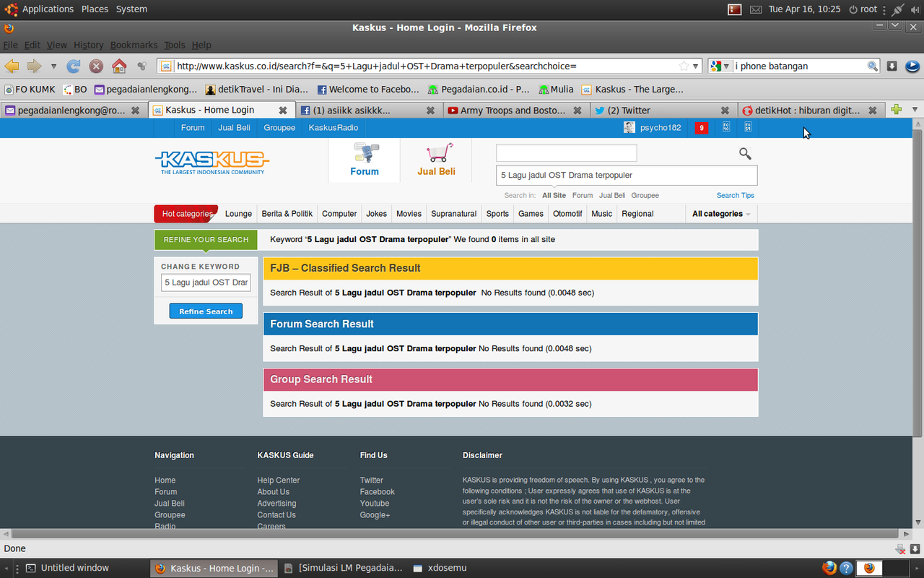Open the Search Tips link
The width and height of the screenshot is (924, 578).
[x=736, y=195]
